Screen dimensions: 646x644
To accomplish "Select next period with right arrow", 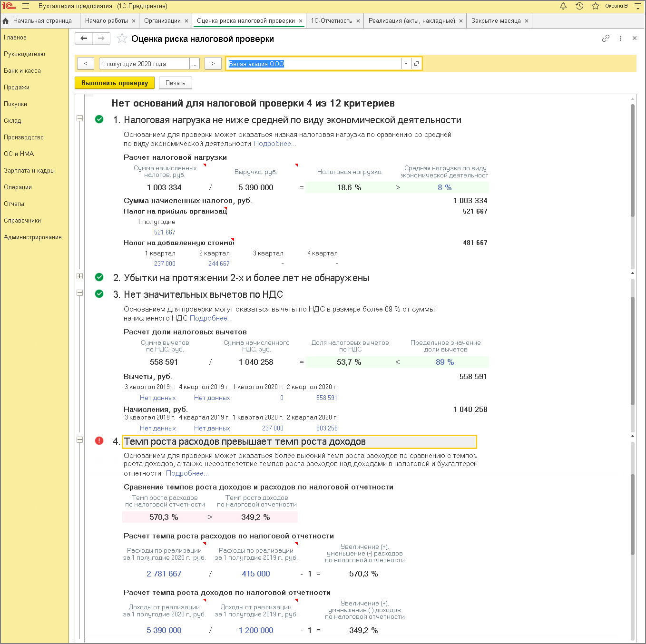I will point(213,64).
